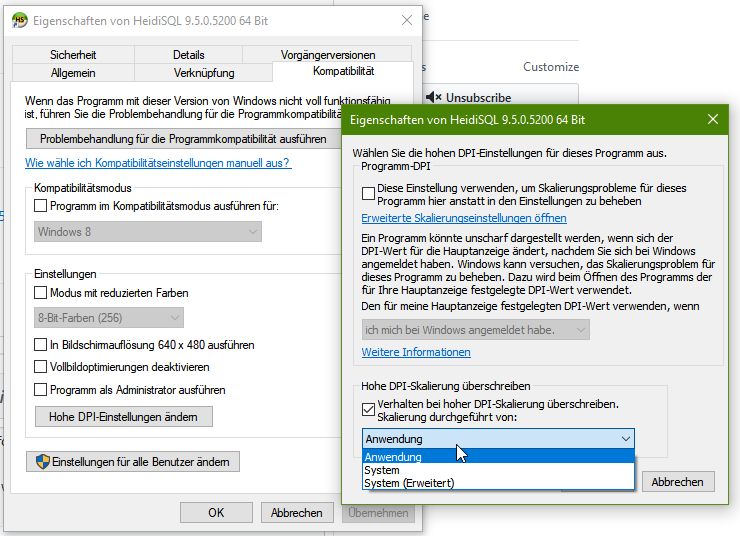Close the green DPI settings dialog
The height and width of the screenshot is (536, 740).
tap(713, 119)
